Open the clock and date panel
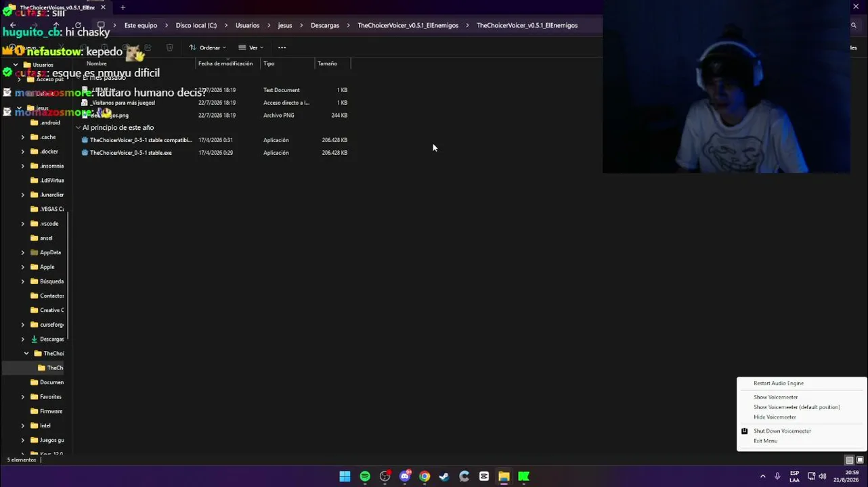This screenshot has height=487, width=868. 847,476
